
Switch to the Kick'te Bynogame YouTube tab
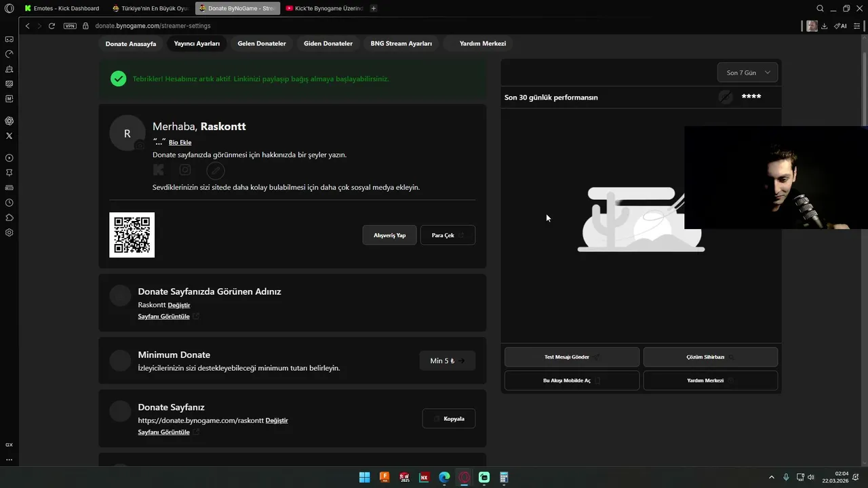(x=323, y=8)
